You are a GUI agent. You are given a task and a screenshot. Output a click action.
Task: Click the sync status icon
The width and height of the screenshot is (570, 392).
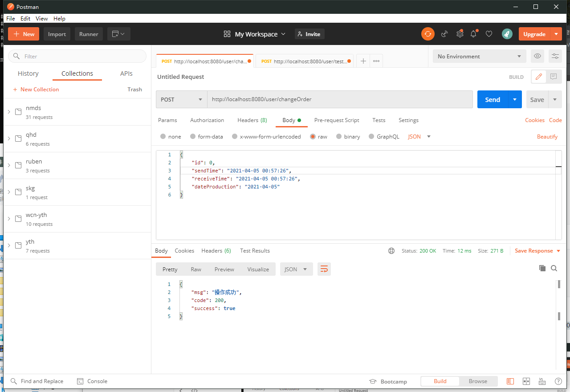428,34
